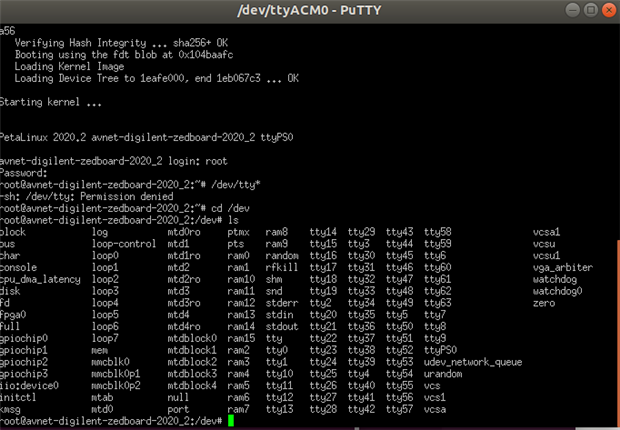Click 'urandom' entry
This screenshot has height=430, width=620.
(x=443, y=374)
